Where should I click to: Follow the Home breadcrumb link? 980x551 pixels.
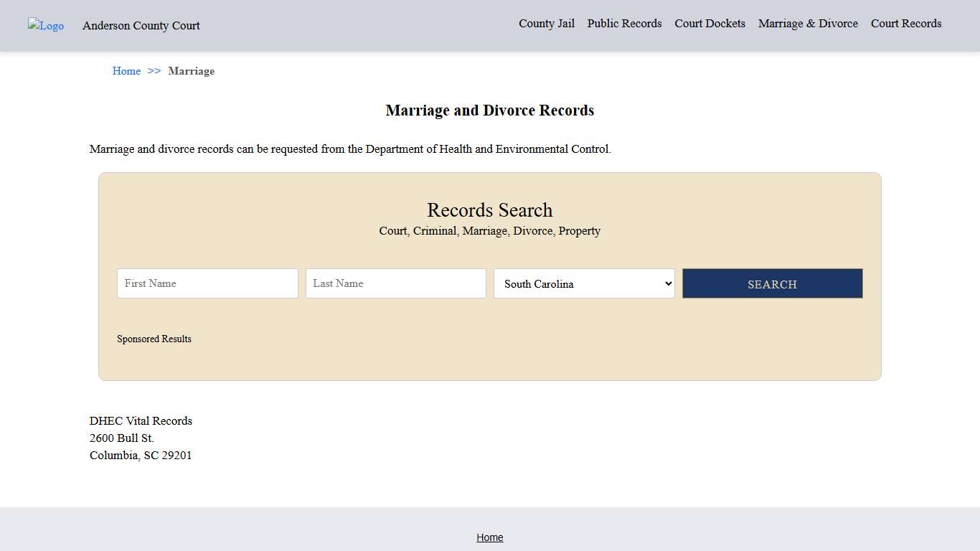point(126,70)
